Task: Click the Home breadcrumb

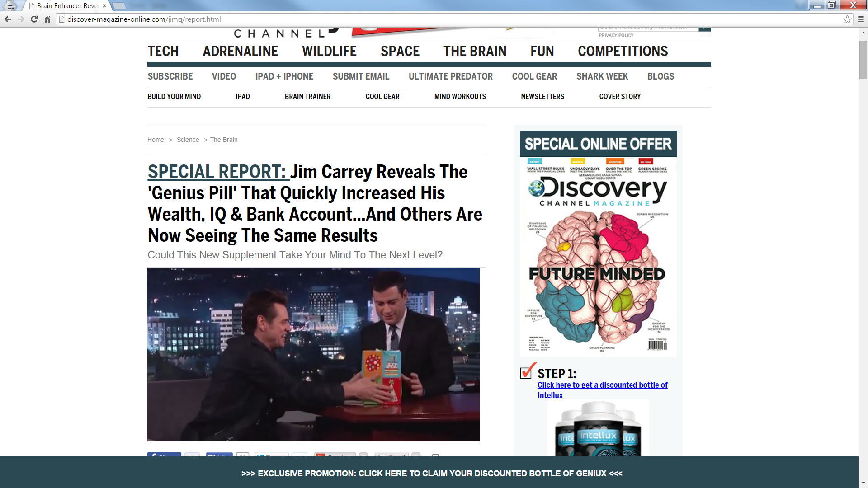Action: tap(156, 140)
